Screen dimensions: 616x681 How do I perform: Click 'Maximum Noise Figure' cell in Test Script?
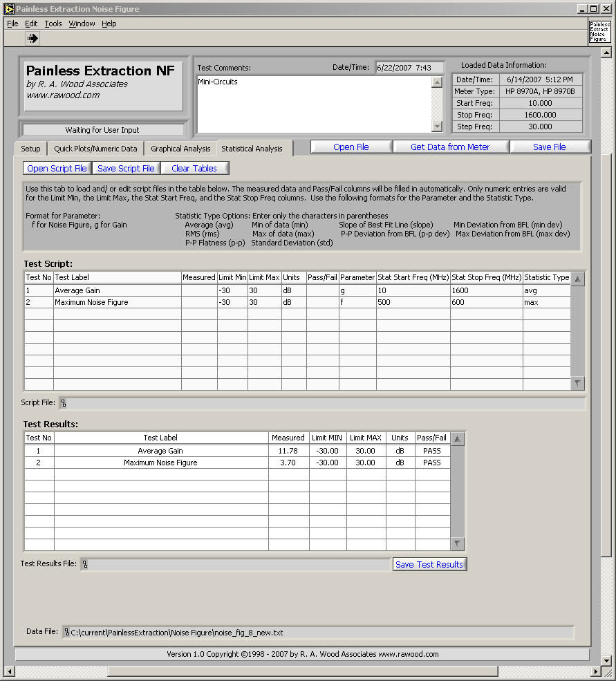pos(118,302)
